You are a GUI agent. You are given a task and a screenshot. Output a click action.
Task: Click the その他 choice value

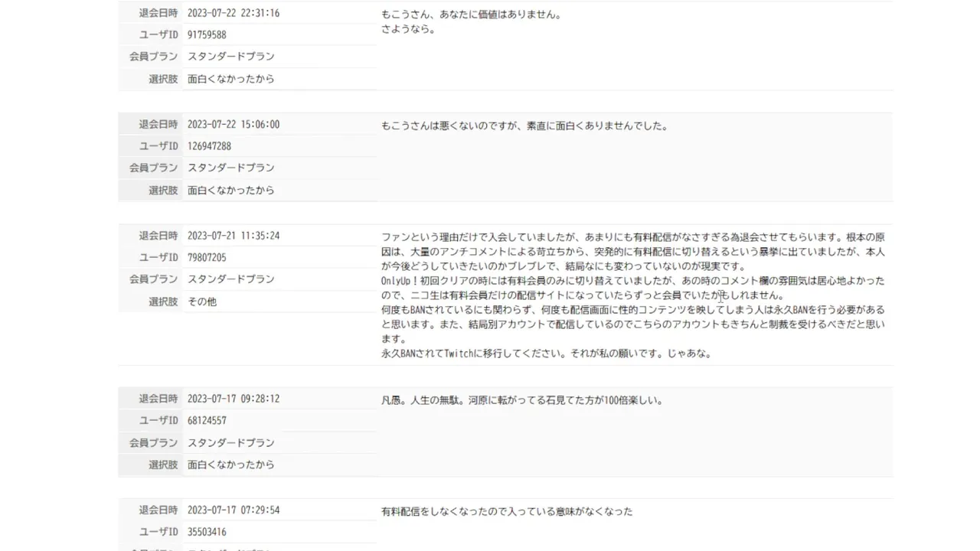[202, 302]
